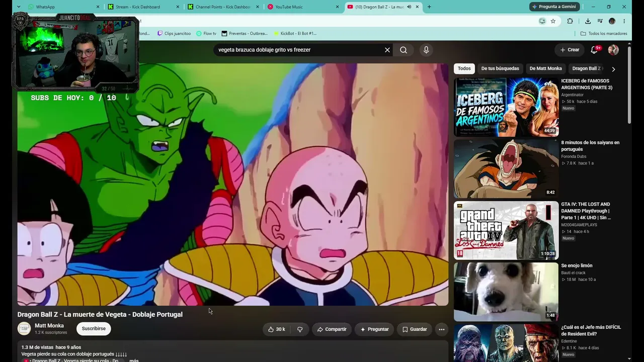Open 'Se enojo limón' dog thumbnail

tap(506, 292)
